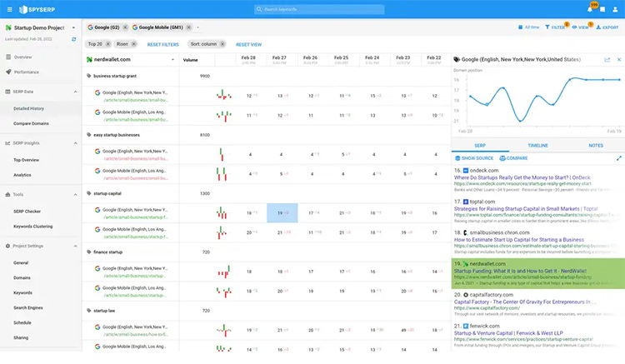625x364 pixels.
Task: Switch to the Timeline tab
Action: pyautogui.click(x=537, y=145)
